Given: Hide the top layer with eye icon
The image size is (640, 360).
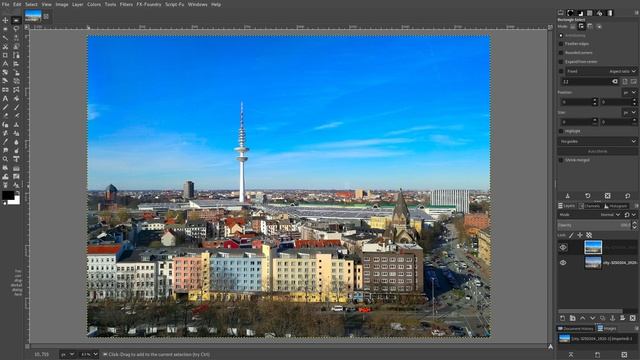Looking at the screenshot, I should point(563,247).
